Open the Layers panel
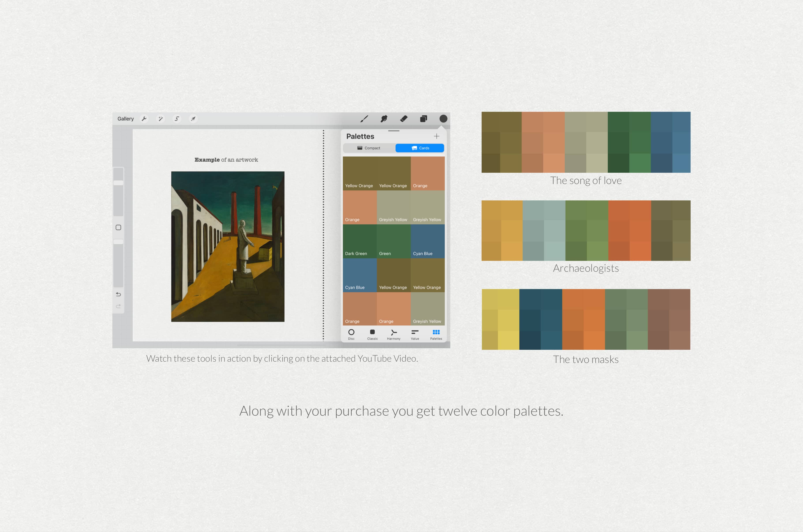The height and width of the screenshot is (532, 803). [423, 118]
